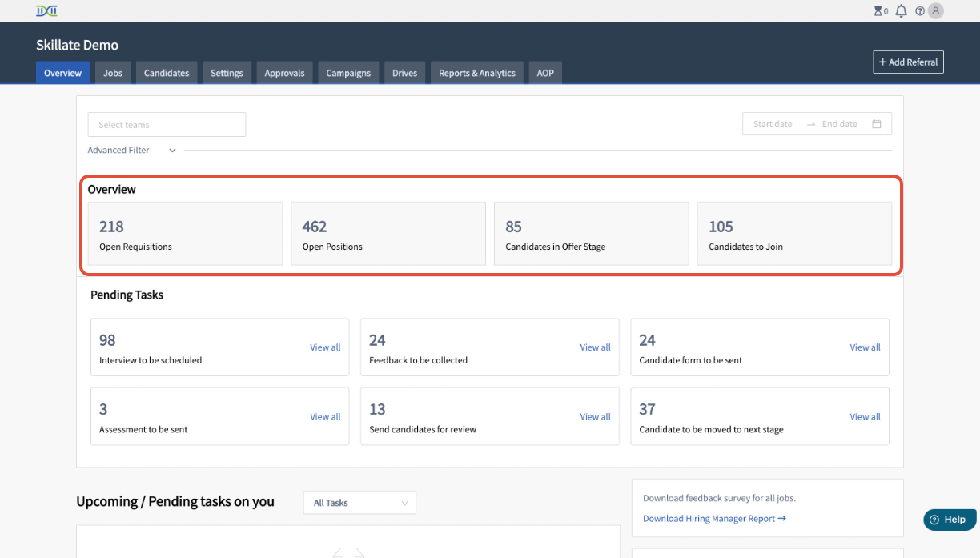Click the "Candidate form to be sent" label
The height and width of the screenshot is (558, 980).
691,360
